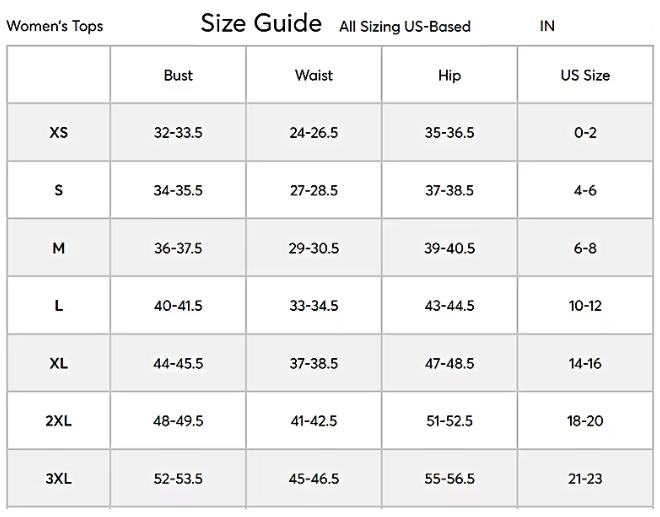
Task: Choose the L size row label
Action: point(59,306)
